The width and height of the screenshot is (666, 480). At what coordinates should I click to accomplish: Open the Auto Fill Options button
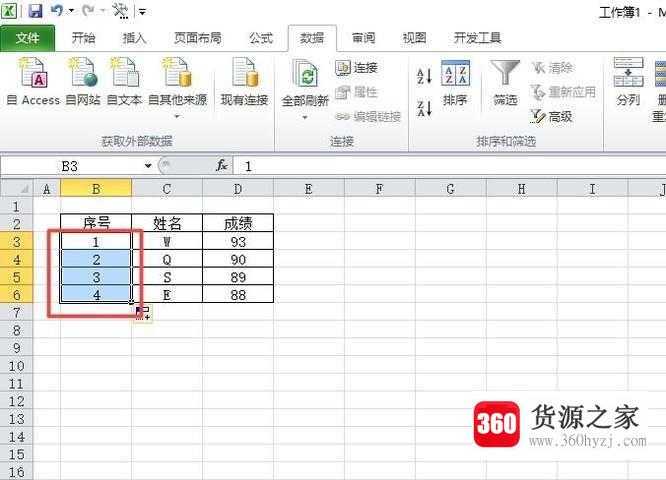click(143, 313)
